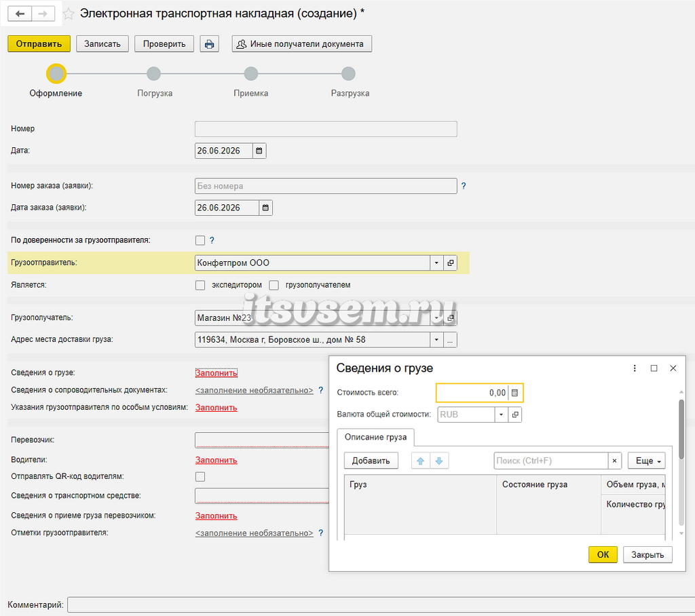Screen dimensions: 695x616
Task: Move cargo row up with arrow icon
Action: (x=421, y=461)
